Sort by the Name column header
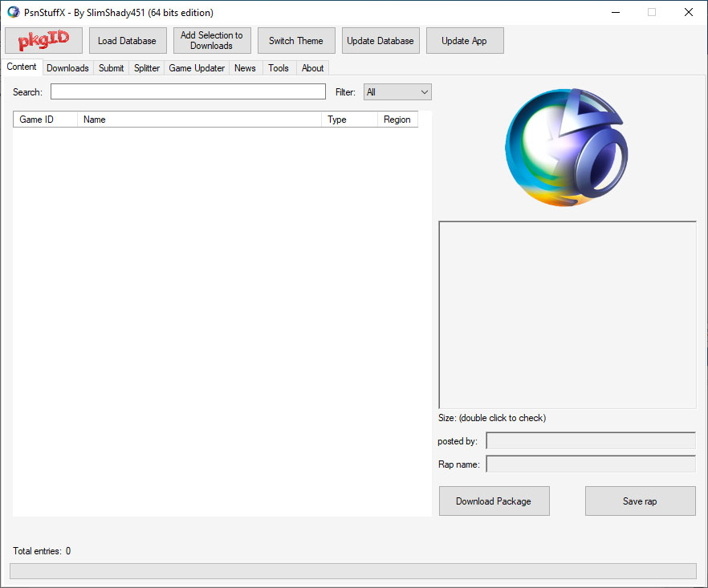 tap(199, 120)
